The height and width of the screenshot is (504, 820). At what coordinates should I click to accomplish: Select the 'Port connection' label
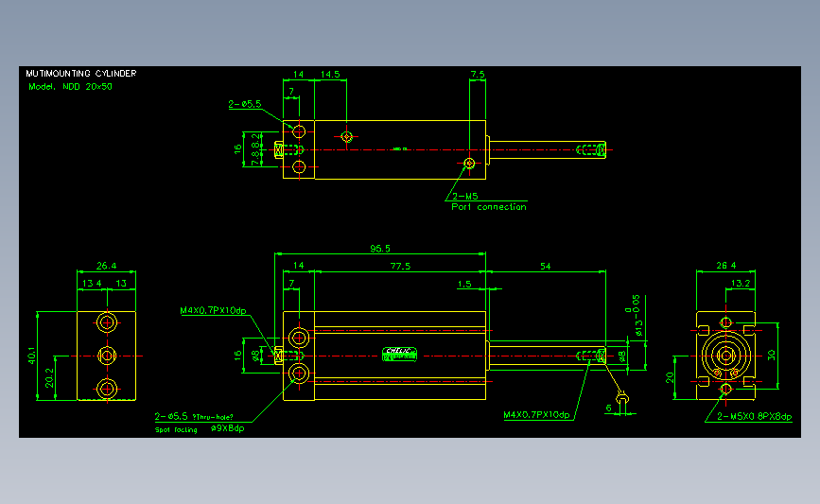point(489,206)
